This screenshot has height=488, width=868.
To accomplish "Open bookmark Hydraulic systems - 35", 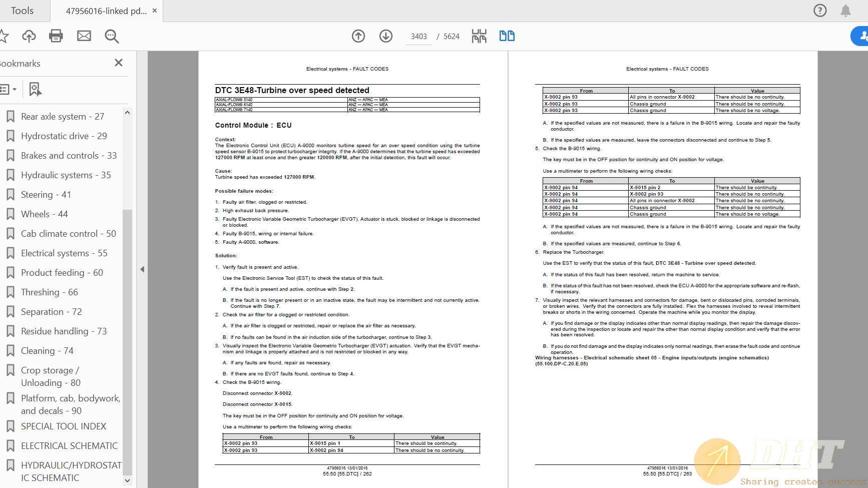I will 66,175.
